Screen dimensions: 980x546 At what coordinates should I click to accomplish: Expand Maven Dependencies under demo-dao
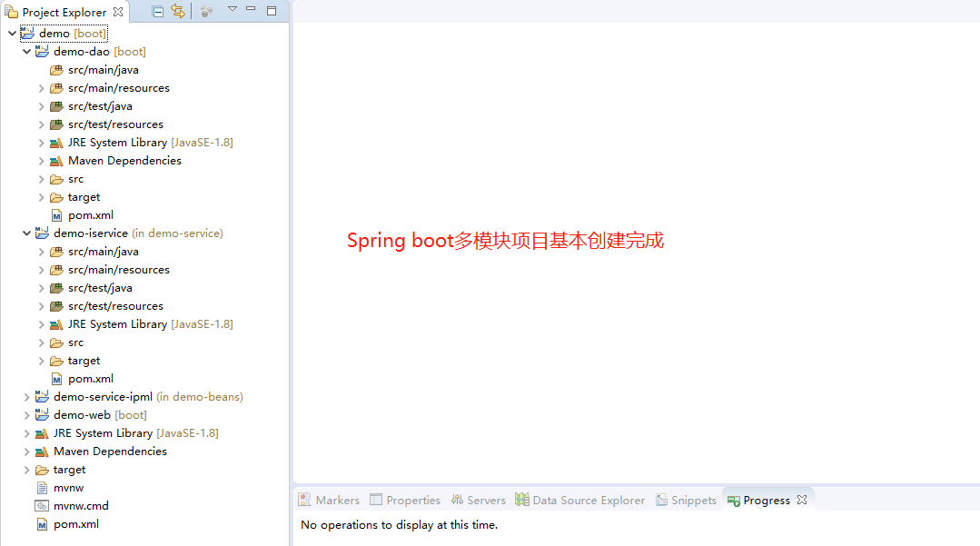click(x=41, y=161)
